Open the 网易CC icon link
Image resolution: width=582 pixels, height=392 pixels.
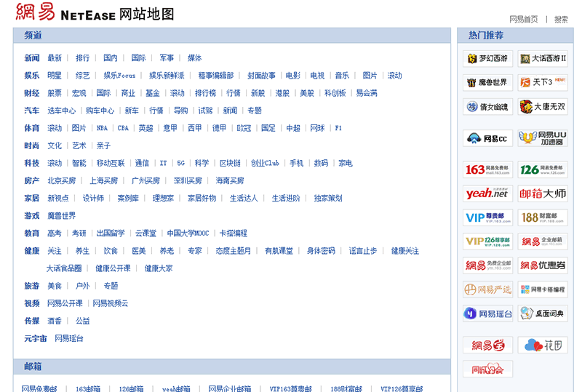pyautogui.click(x=487, y=138)
